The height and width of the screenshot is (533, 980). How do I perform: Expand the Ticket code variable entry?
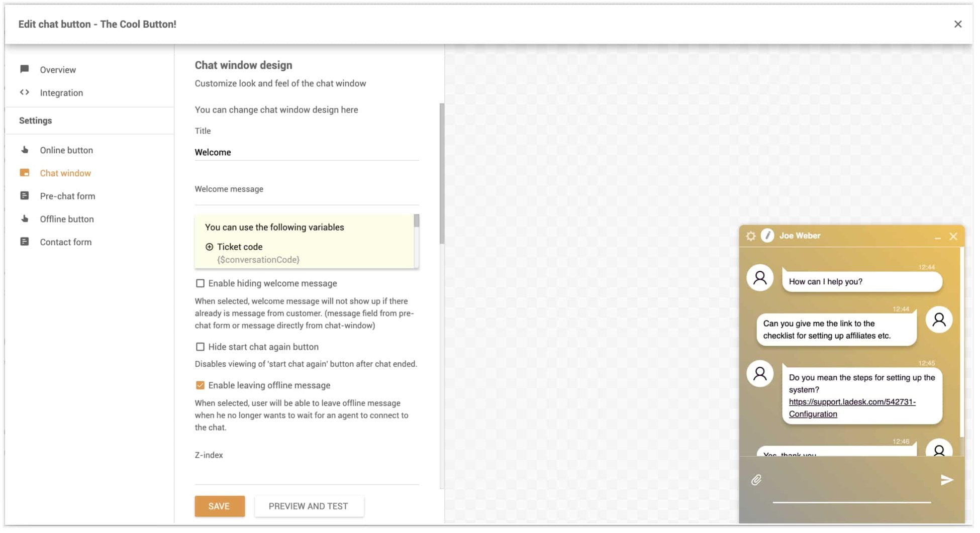pyautogui.click(x=209, y=247)
